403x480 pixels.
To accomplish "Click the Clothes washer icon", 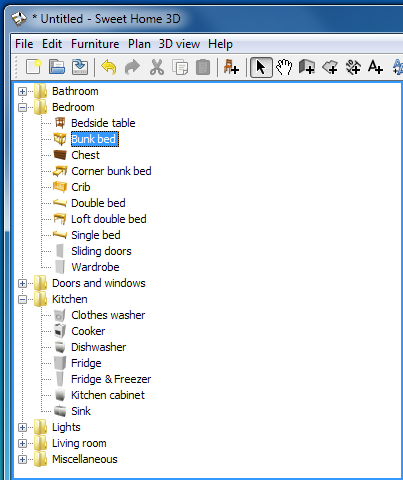I will 60,315.
